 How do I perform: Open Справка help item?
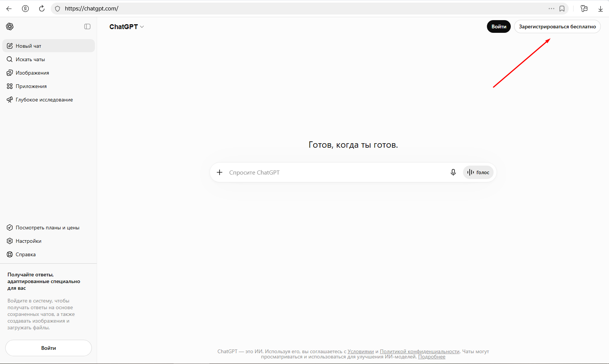[x=49, y=254]
